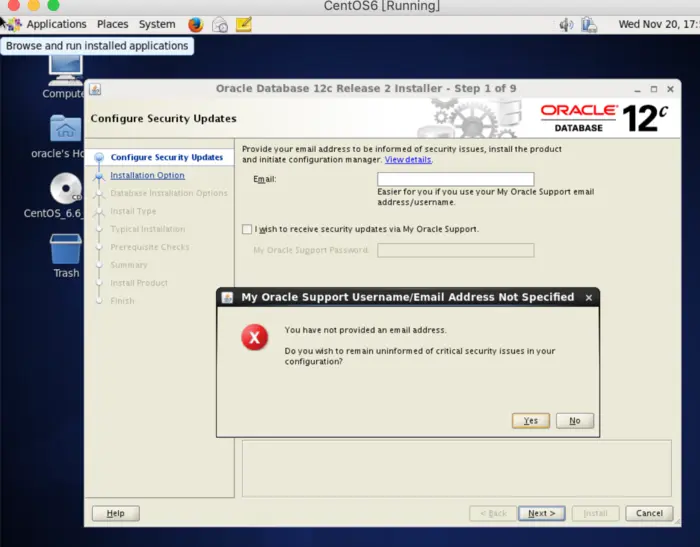Click the Cancel button
The height and width of the screenshot is (547, 700).
[649, 514]
